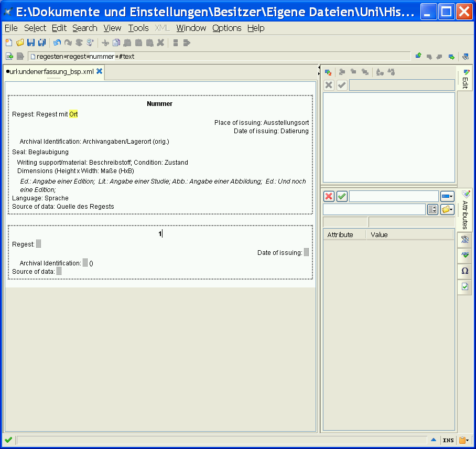Click the Cut scissors icon
Screen dimensions: 476x449
click(x=105, y=43)
